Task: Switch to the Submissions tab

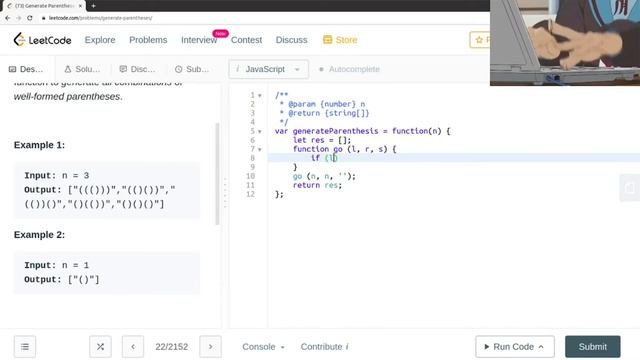Action: (x=192, y=69)
